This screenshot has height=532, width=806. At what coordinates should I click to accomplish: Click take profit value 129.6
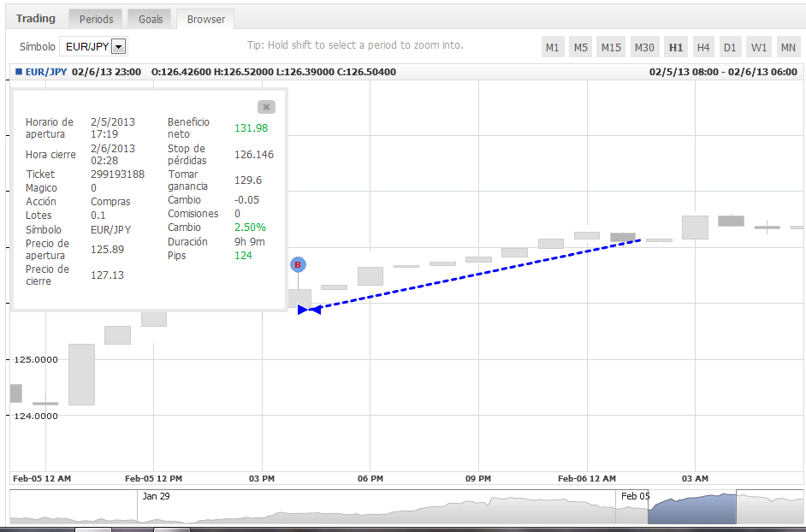point(248,180)
